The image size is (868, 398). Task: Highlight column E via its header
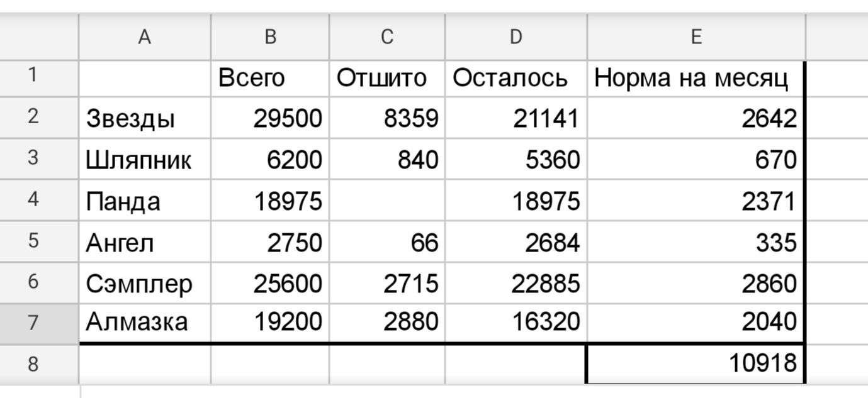pyautogui.click(x=696, y=37)
